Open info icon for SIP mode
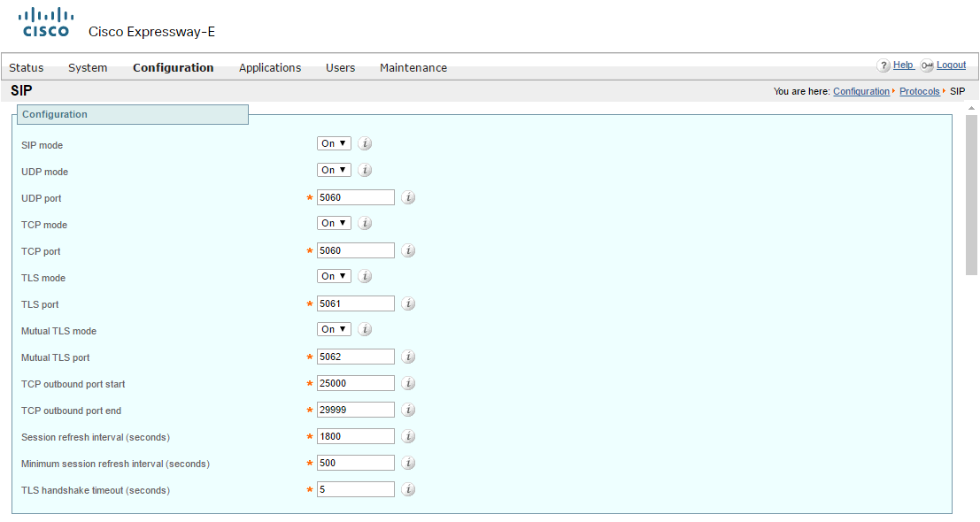 coord(365,143)
